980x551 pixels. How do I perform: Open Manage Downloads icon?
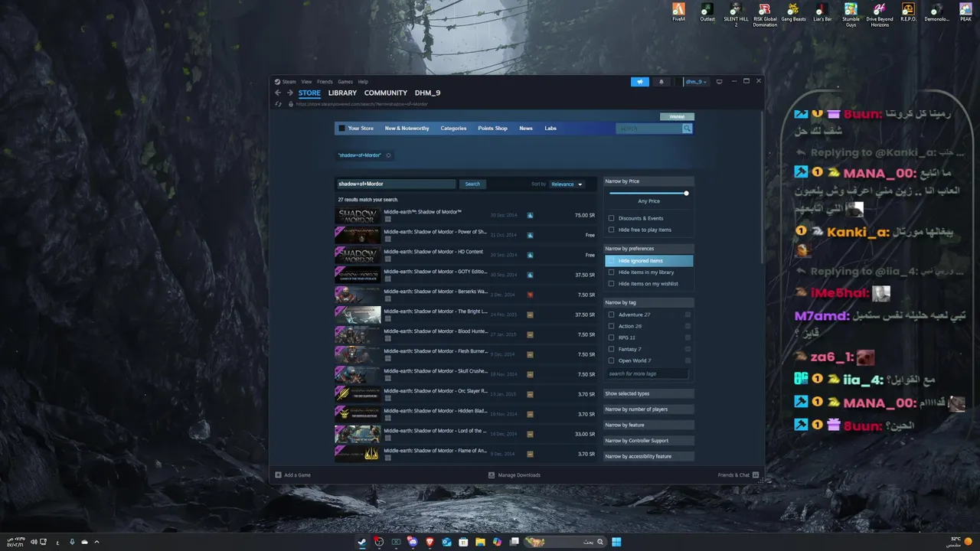tap(492, 475)
